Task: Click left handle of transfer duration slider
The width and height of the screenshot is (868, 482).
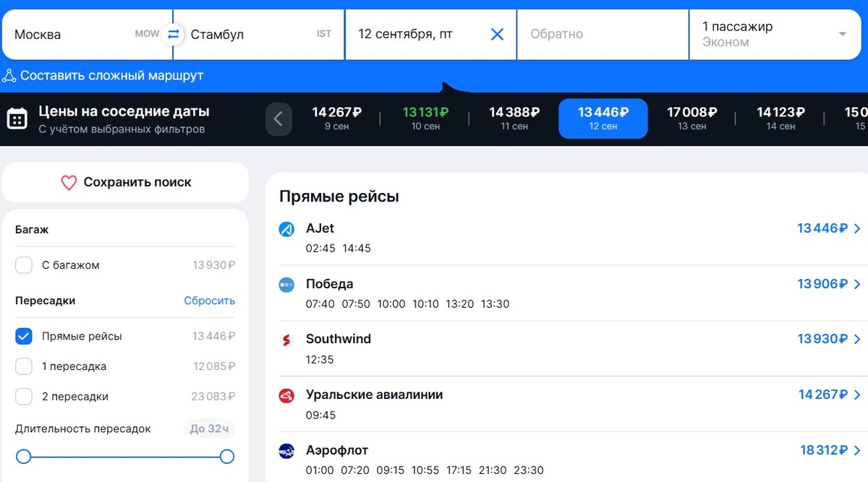Action: pos(24,457)
